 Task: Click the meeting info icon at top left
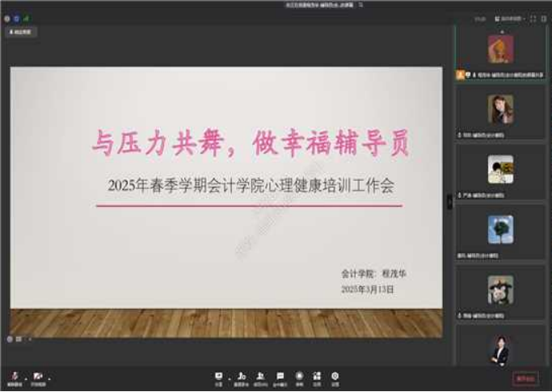pyautogui.click(x=7, y=18)
